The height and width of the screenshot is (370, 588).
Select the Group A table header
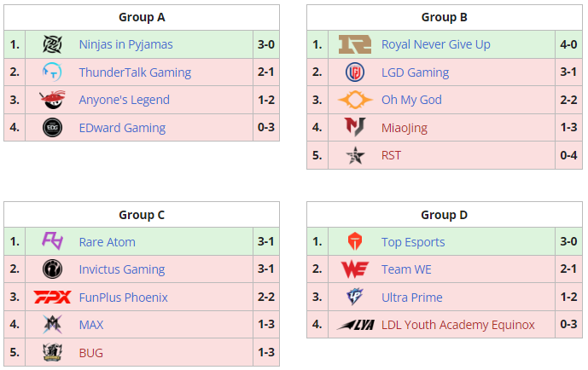click(x=142, y=17)
